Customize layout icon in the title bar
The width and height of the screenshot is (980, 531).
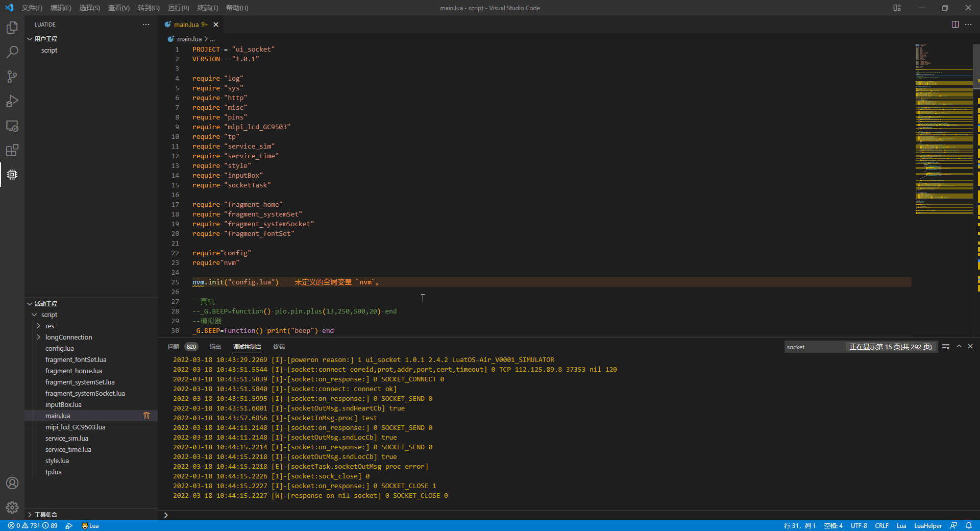897,8
